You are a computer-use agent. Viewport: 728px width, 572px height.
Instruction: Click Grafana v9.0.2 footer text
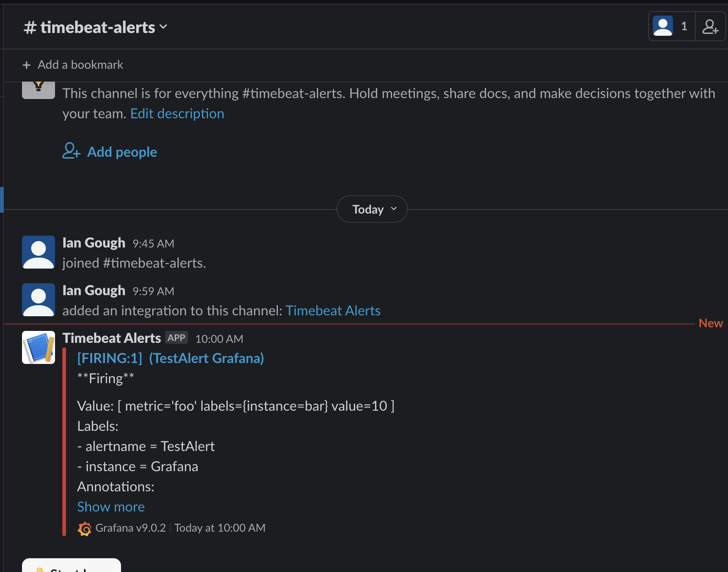[131, 528]
